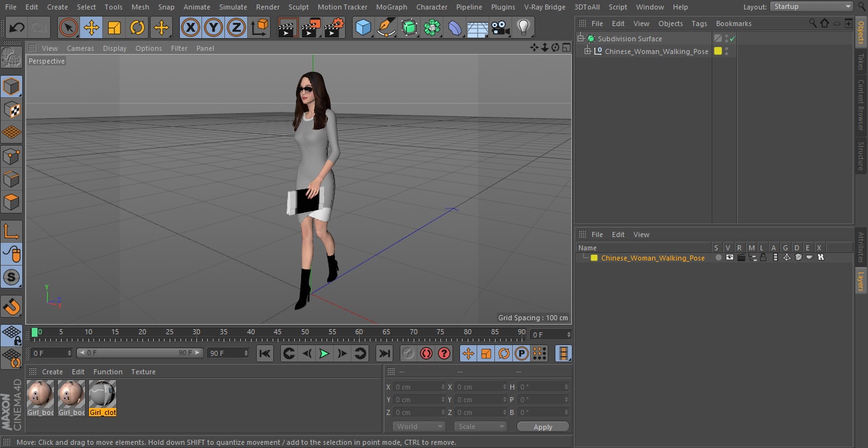The height and width of the screenshot is (448, 868).
Task: Enable the Axis mode tool
Action: [11, 231]
